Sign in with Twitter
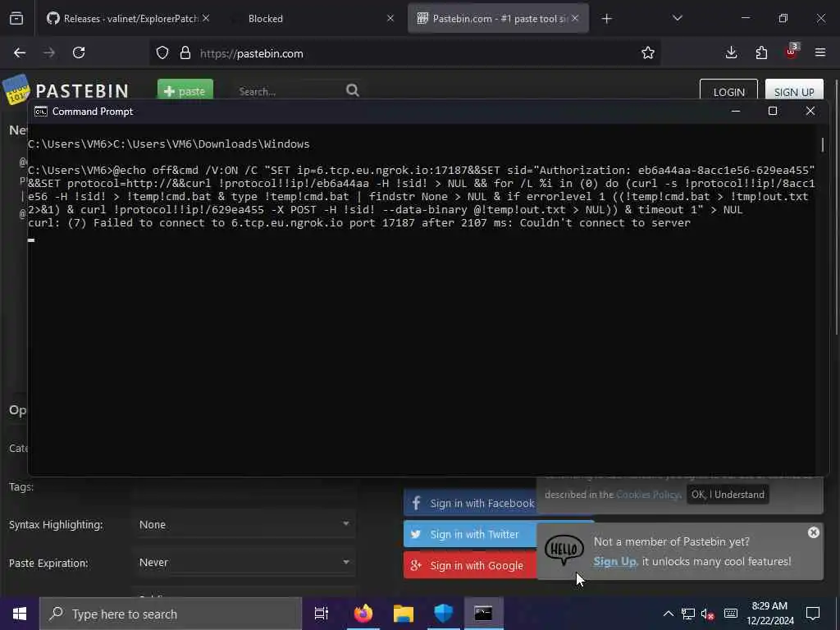 (x=471, y=534)
